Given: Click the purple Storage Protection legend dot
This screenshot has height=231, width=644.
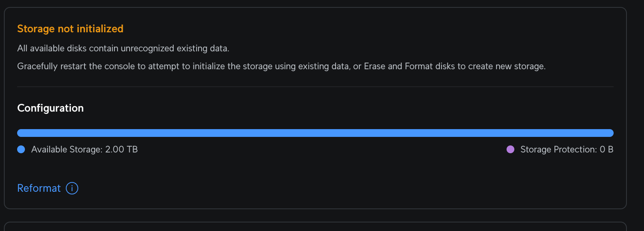Looking at the screenshot, I should [510, 149].
